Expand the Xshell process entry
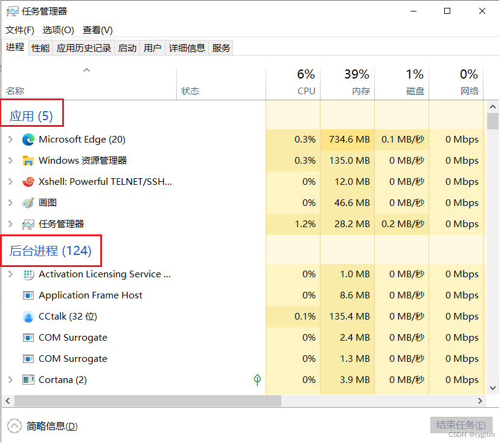 click(x=10, y=182)
